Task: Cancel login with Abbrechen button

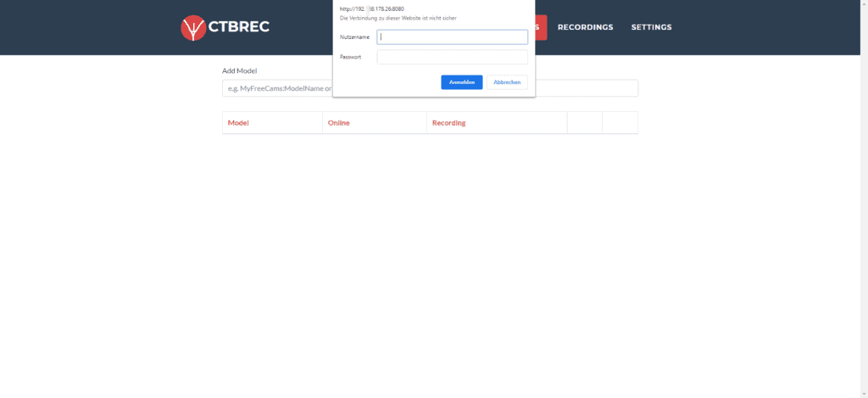Action: (x=507, y=82)
